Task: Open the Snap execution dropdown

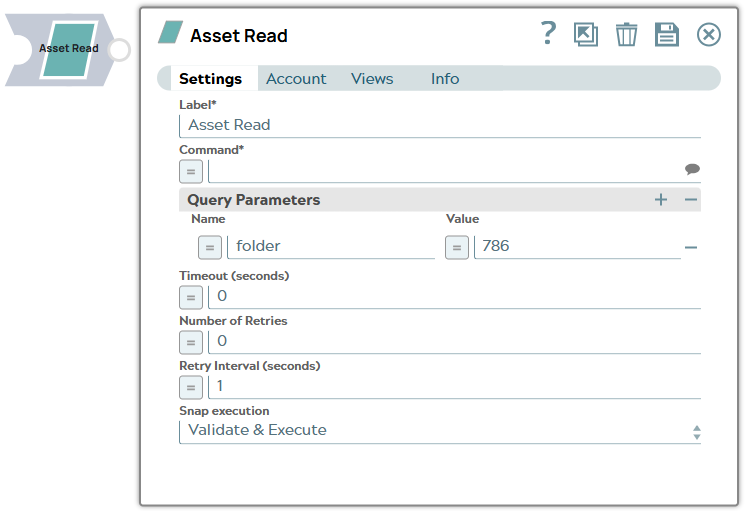Action: (x=440, y=431)
